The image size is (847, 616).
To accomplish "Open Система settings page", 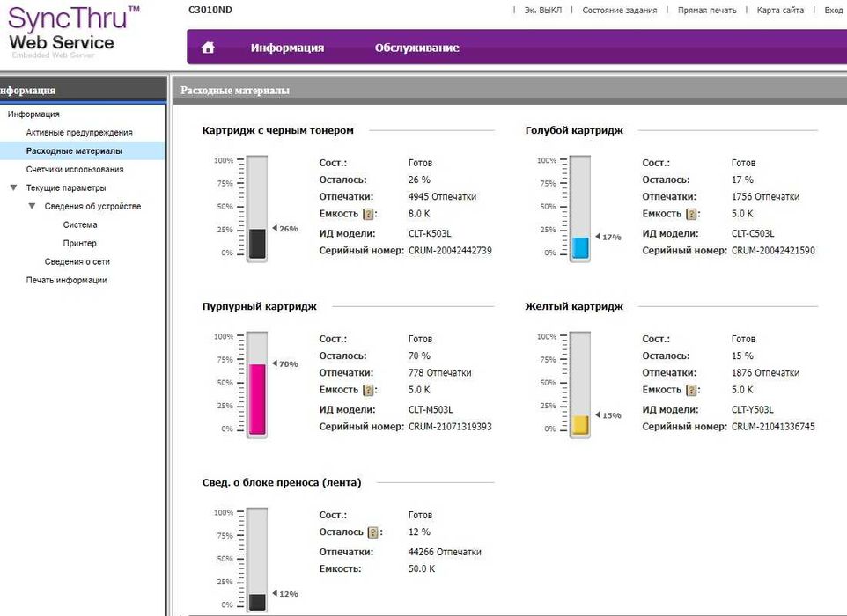I will click(80, 224).
